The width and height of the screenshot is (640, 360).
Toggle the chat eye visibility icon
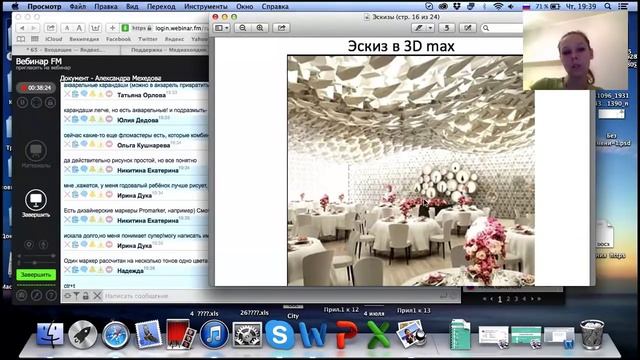67,296
